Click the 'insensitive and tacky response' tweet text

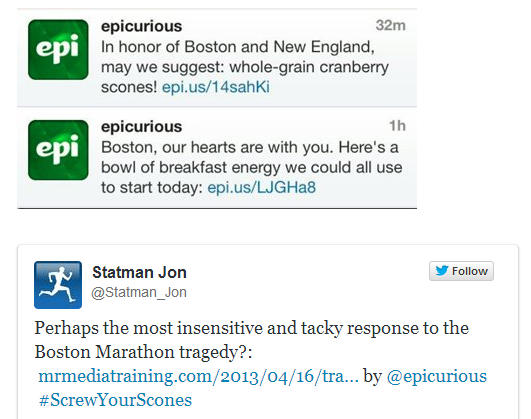click(252, 328)
